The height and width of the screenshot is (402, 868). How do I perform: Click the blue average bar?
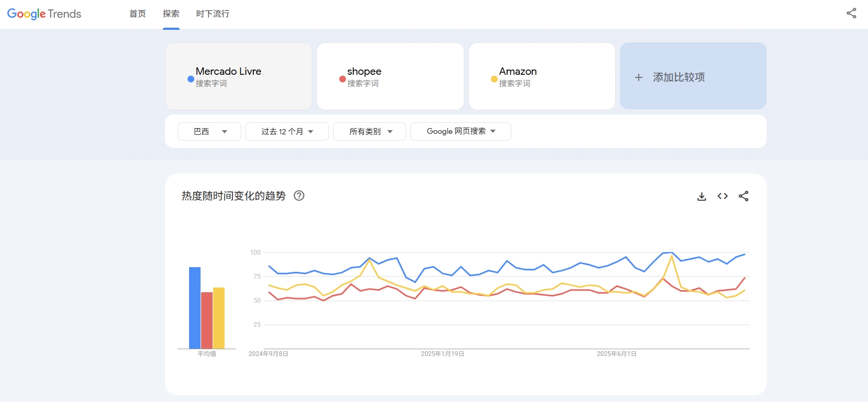[195, 308]
